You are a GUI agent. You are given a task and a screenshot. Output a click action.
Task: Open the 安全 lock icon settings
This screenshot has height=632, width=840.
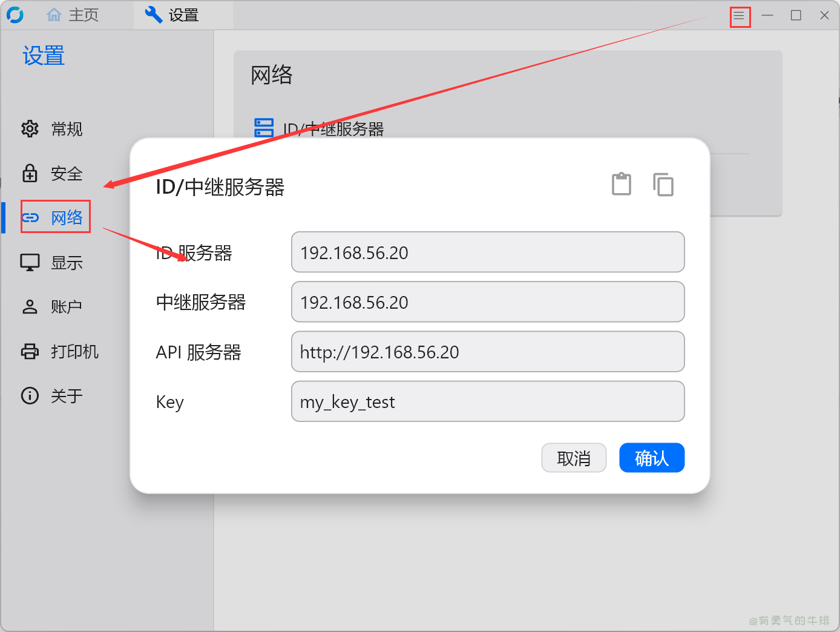tap(30, 173)
